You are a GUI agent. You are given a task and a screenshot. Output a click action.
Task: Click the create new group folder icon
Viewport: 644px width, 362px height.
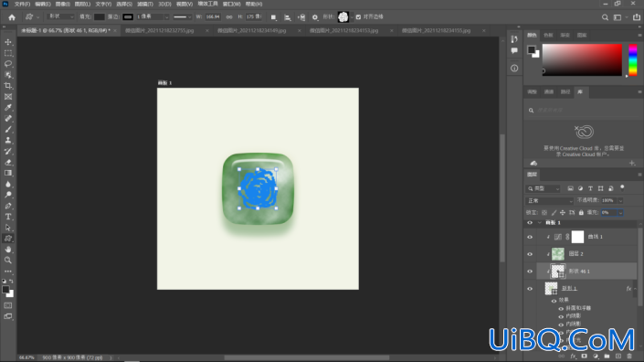point(607,357)
